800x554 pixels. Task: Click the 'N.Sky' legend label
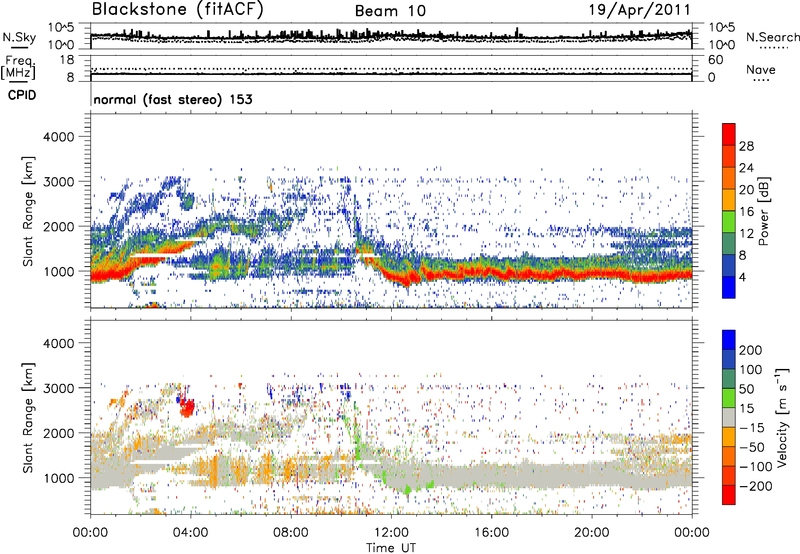click(x=19, y=37)
